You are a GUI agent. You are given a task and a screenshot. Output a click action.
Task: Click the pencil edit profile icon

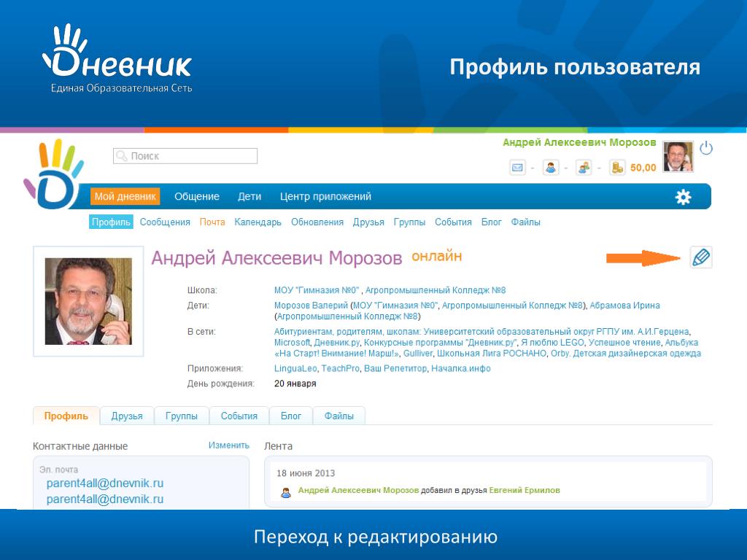tap(701, 257)
